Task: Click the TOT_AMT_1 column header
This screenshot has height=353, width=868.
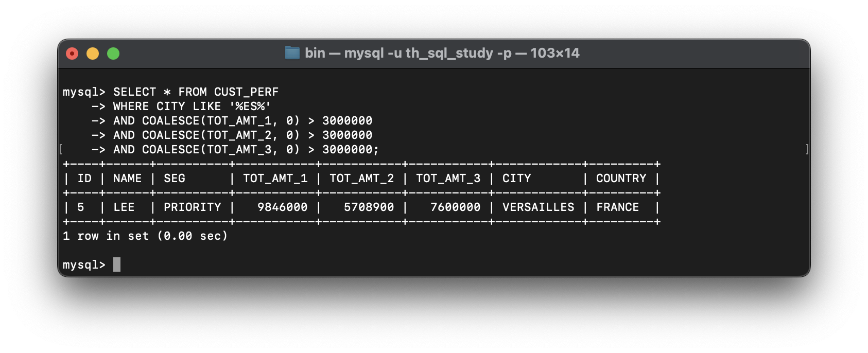Action: pyautogui.click(x=275, y=179)
